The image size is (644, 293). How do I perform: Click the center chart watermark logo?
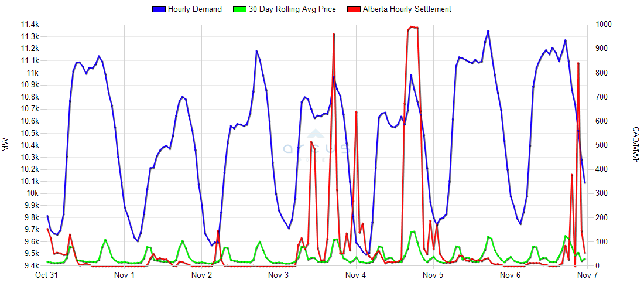click(316, 151)
